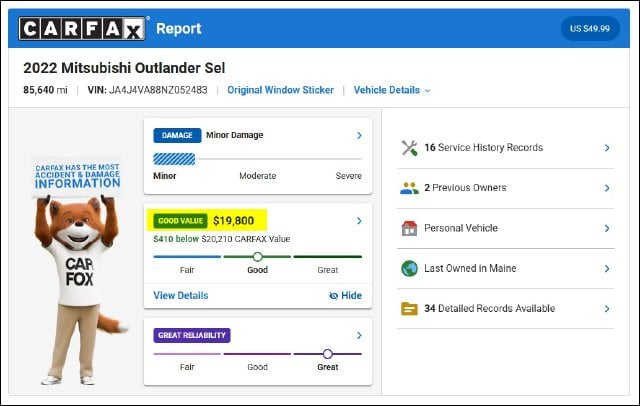Click the $19,800 price

pos(233,221)
